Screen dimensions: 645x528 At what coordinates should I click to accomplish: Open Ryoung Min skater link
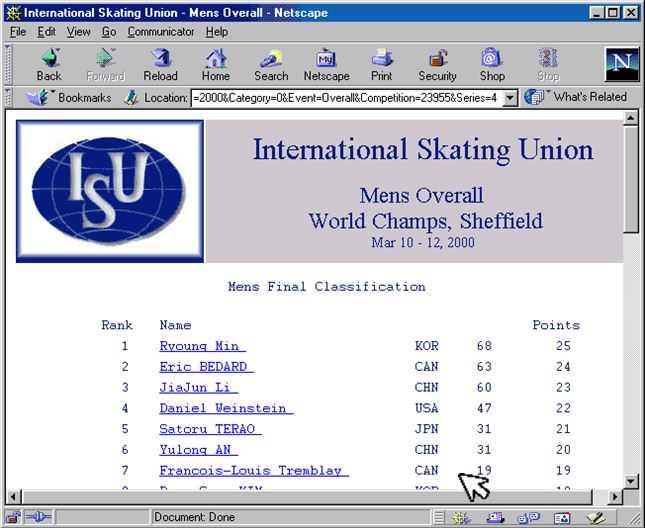202,347
